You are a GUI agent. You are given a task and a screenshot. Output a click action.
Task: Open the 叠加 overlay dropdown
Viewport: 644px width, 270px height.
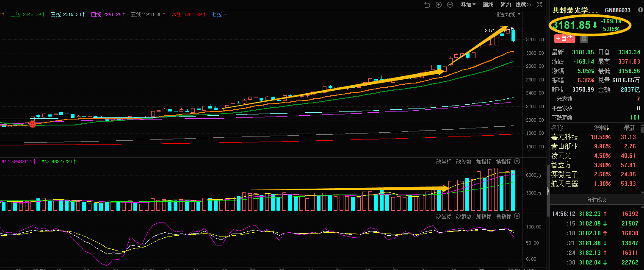(x=468, y=5)
